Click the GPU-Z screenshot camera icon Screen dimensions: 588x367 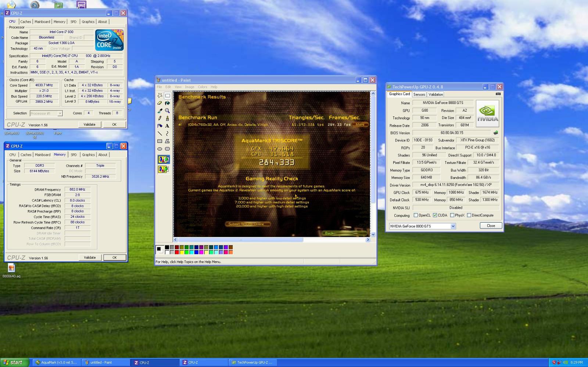498,94
